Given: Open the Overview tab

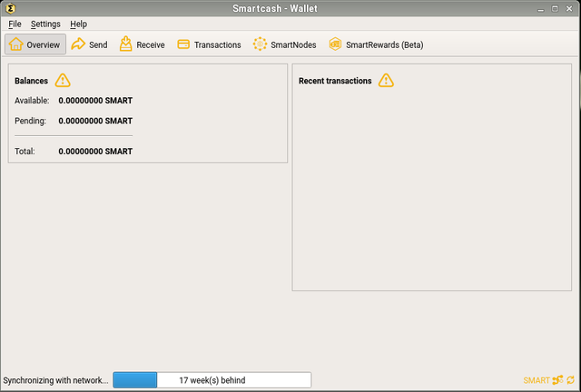Looking at the screenshot, I should point(35,44).
